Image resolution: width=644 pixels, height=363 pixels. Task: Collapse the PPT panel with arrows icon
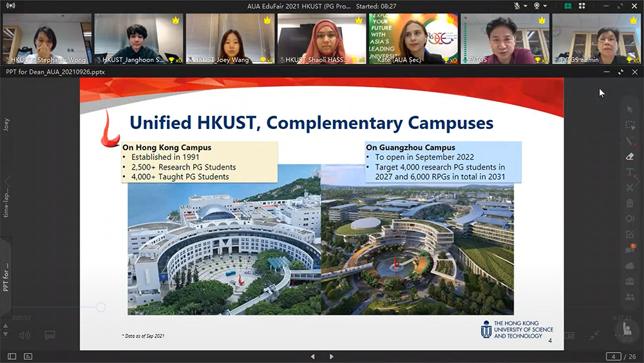pos(621,72)
